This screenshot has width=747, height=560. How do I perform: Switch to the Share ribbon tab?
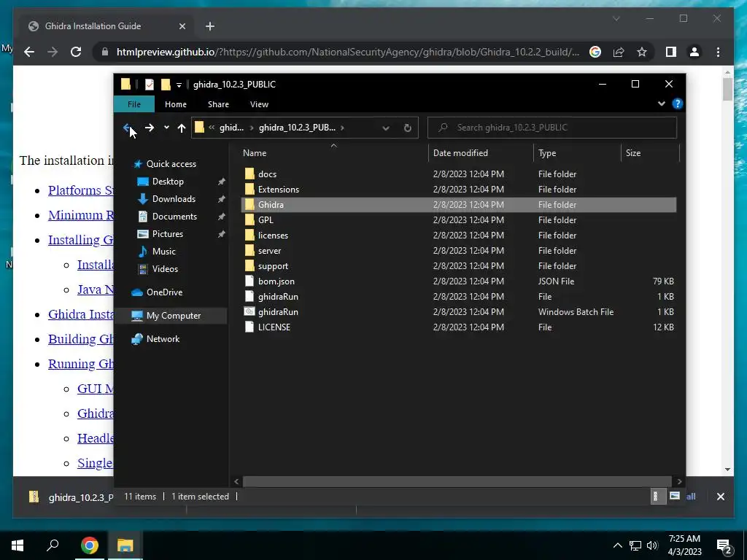[218, 104]
